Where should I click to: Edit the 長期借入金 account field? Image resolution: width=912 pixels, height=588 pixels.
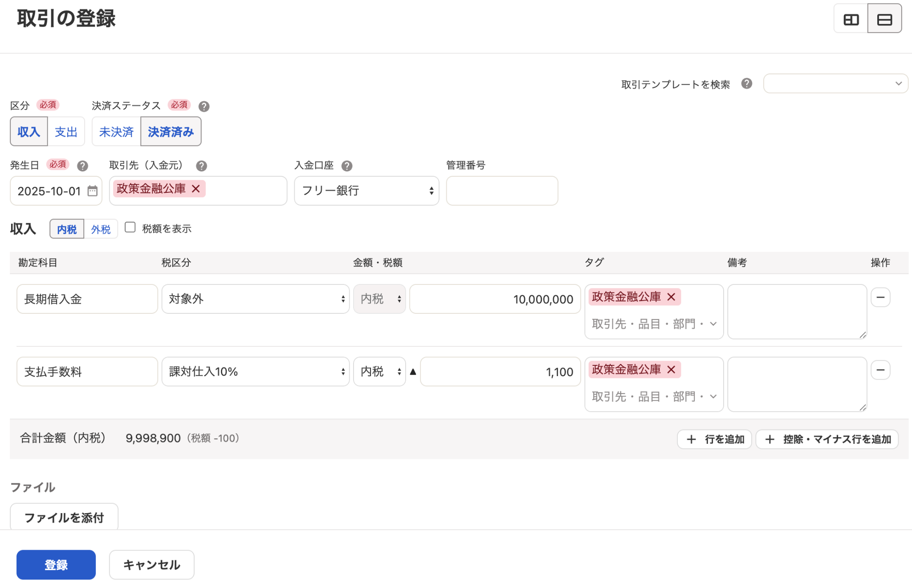pos(87,299)
